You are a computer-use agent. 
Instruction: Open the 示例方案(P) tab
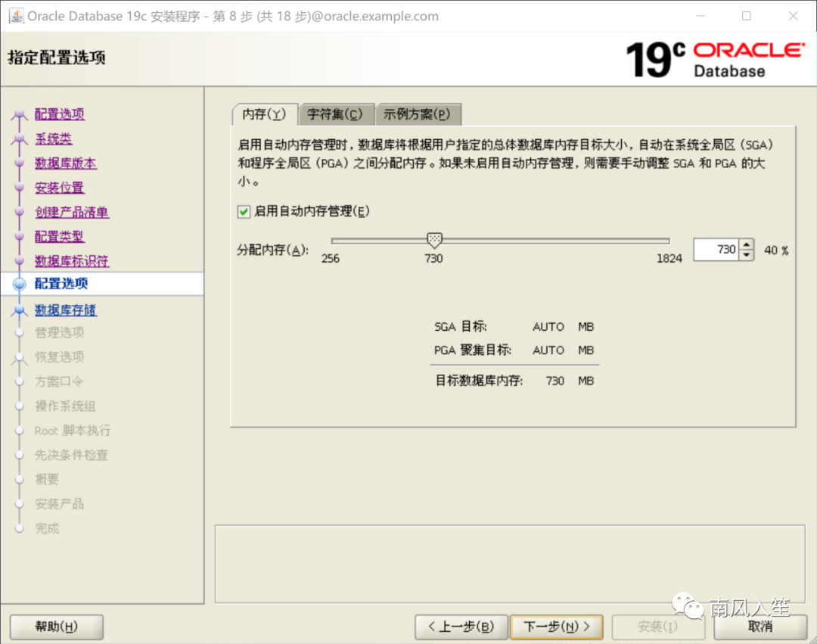[418, 114]
